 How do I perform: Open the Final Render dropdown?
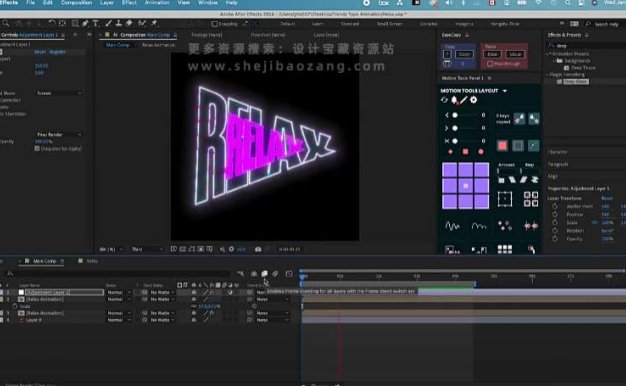click(59, 135)
